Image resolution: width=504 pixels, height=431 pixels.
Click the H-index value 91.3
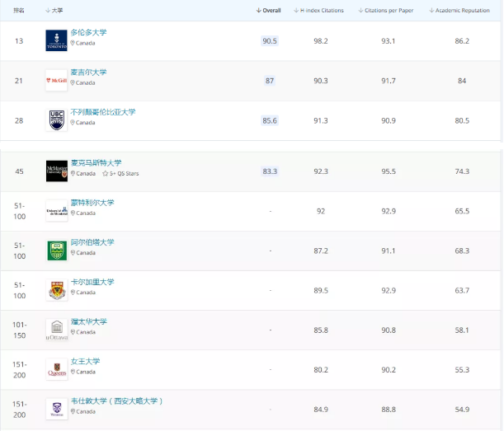coord(321,120)
